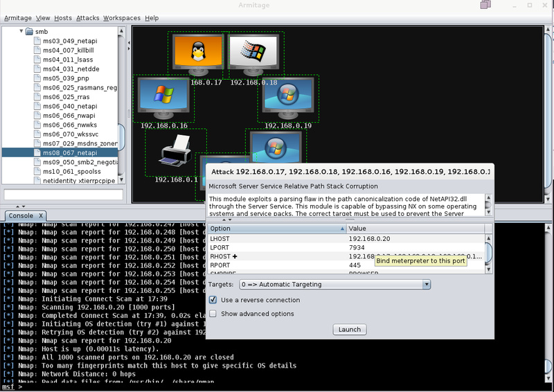
Task: Click the netidentity_xtierrpcpipe file icon
Action: pos(37,180)
